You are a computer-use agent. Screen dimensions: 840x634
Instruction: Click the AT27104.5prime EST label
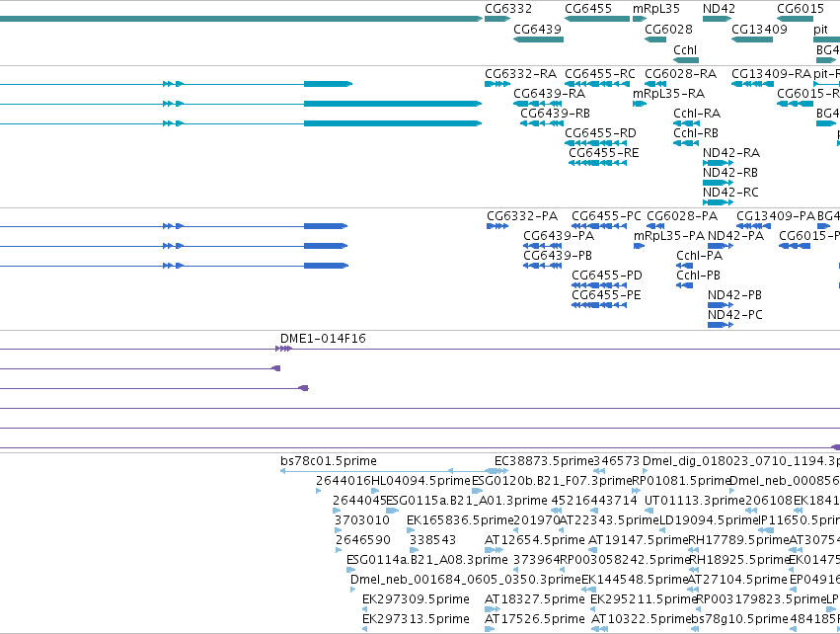click(x=737, y=580)
